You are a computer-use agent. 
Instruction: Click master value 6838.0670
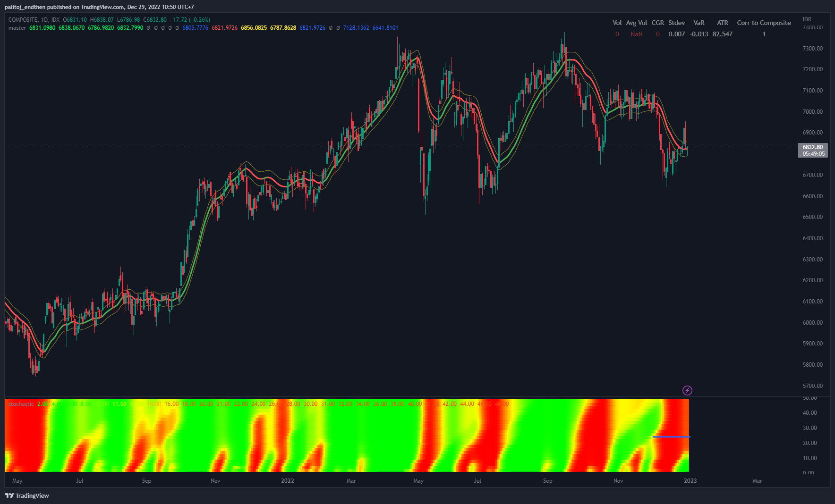click(x=71, y=28)
